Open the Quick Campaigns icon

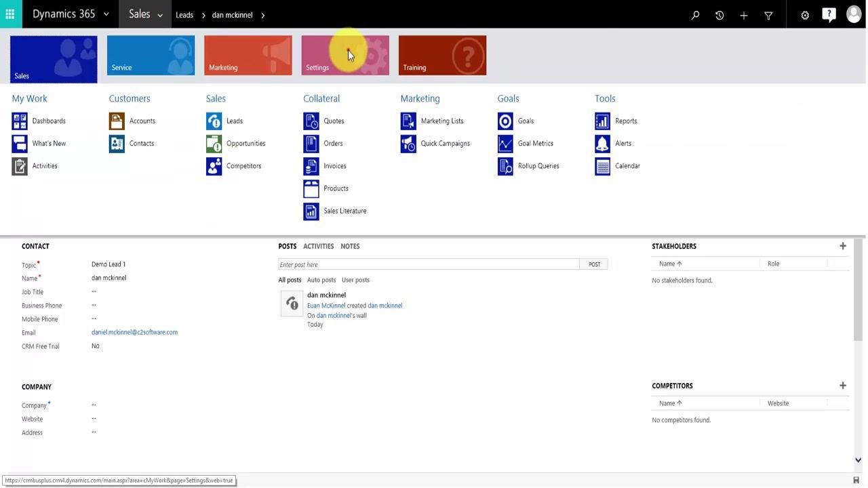[408, 143]
